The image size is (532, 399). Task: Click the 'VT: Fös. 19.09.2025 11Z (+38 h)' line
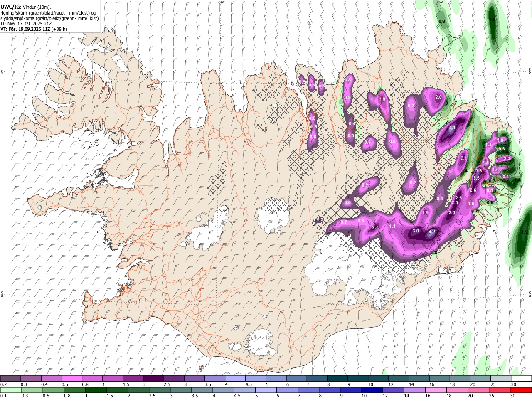34,29
